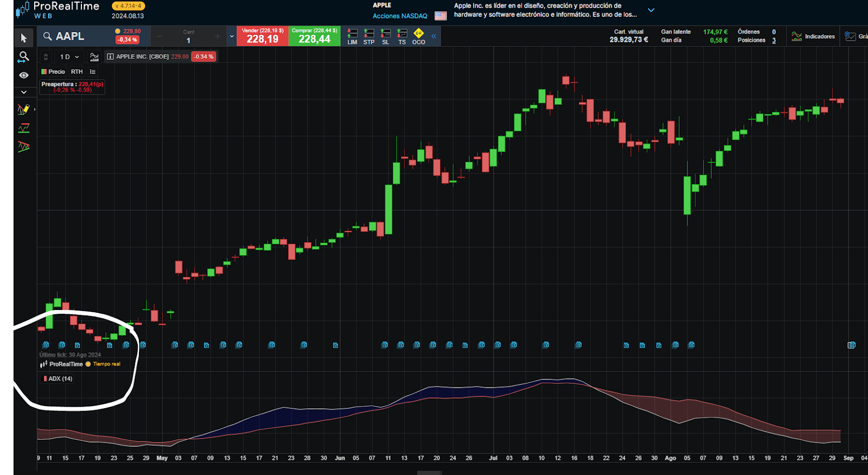Open the Posiciones count link 3

(774, 40)
